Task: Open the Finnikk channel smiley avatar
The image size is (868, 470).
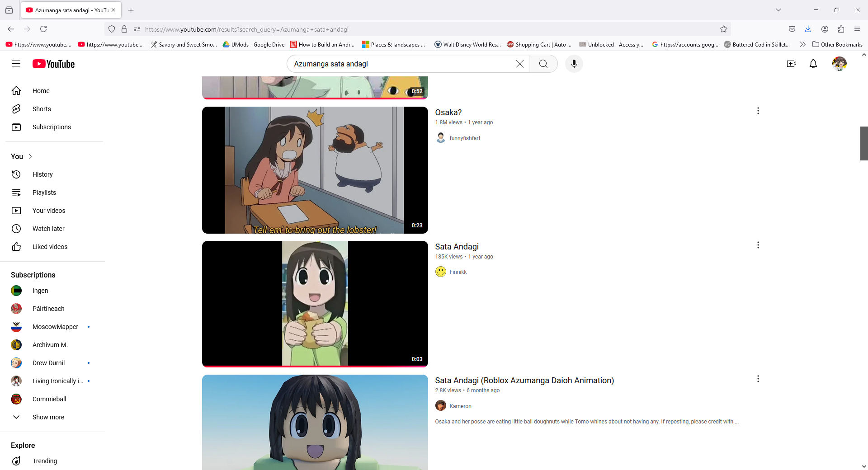Action: pos(441,272)
